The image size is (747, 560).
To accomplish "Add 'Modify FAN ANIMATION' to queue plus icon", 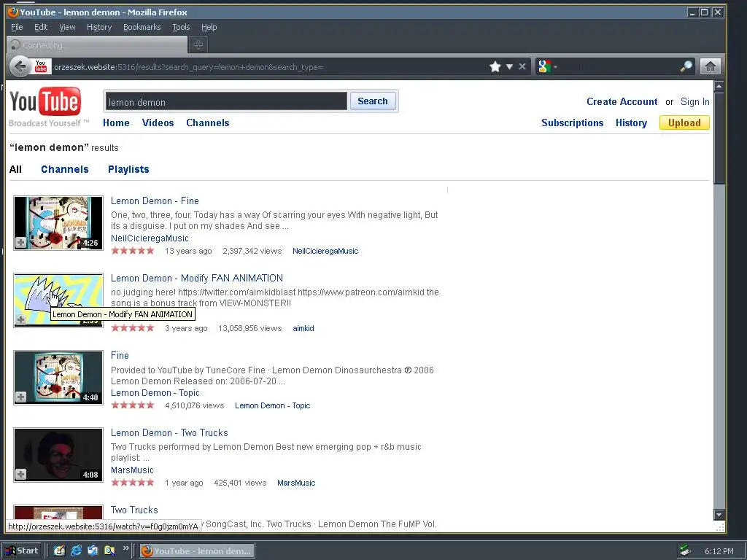I will coord(20,319).
